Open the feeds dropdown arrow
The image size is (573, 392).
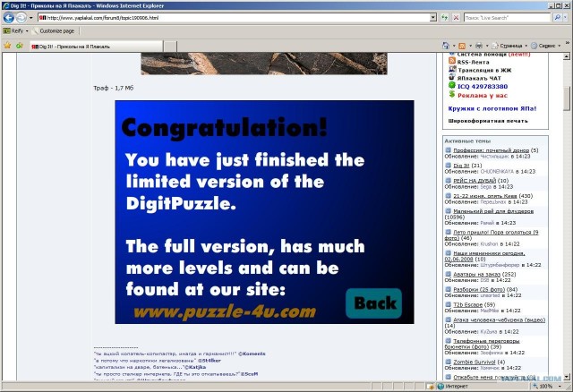coord(470,46)
